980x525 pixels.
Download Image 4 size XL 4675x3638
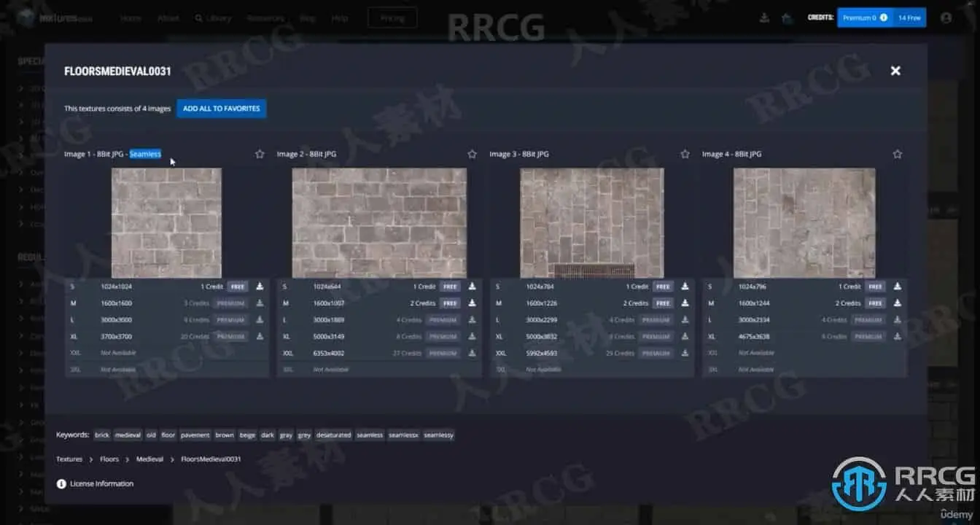(898, 337)
